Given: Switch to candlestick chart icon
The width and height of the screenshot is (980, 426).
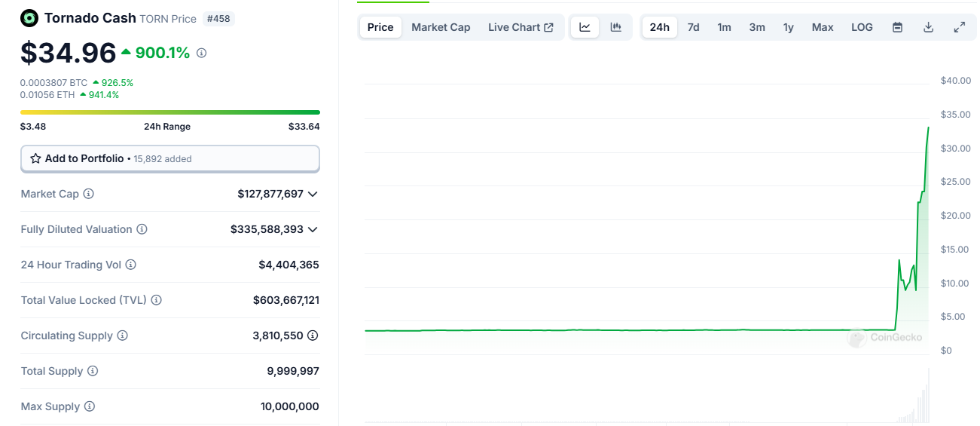Looking at the screenshot, I should (616, 27).
